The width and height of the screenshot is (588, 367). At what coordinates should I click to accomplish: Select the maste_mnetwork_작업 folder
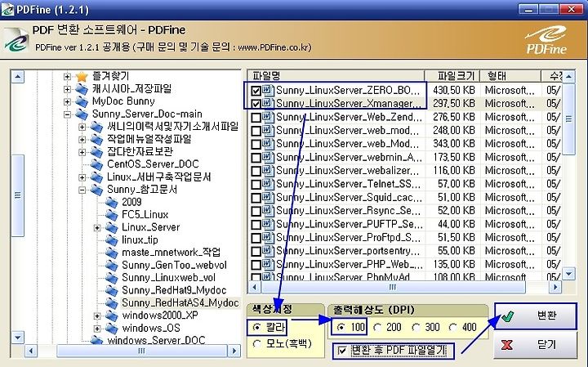click(x=171, y=253)
